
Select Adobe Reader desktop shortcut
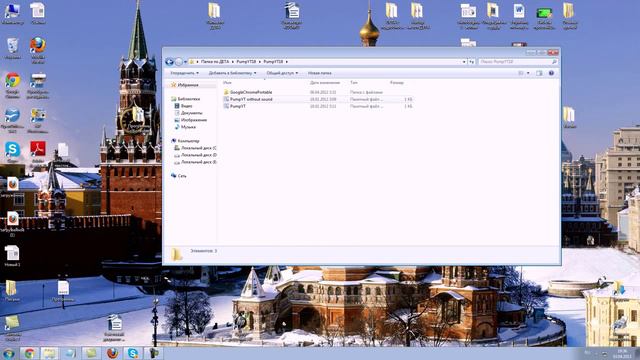[38, 152]
